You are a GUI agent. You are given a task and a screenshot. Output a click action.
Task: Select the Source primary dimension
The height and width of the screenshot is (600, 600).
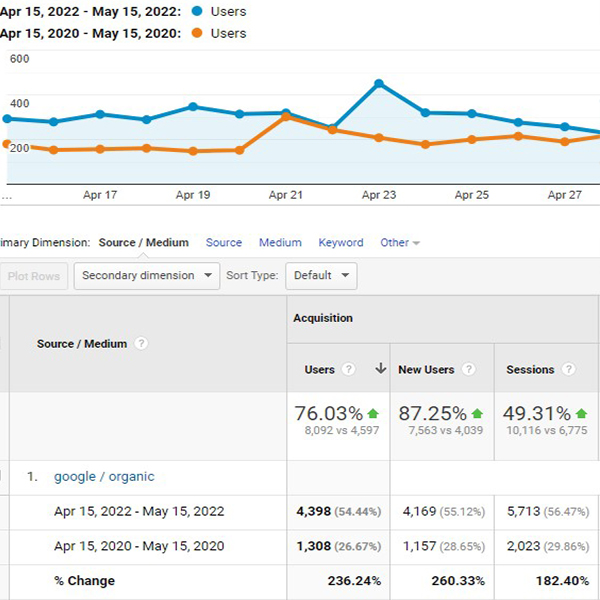224,243
